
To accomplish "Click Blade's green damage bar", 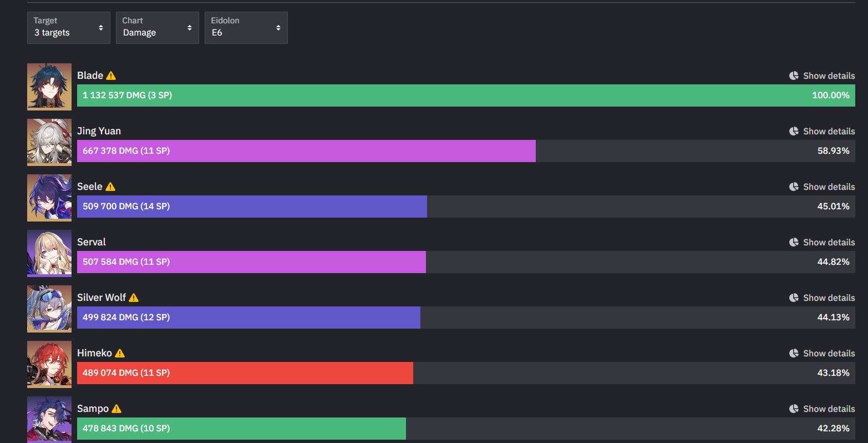I will 466,95.
